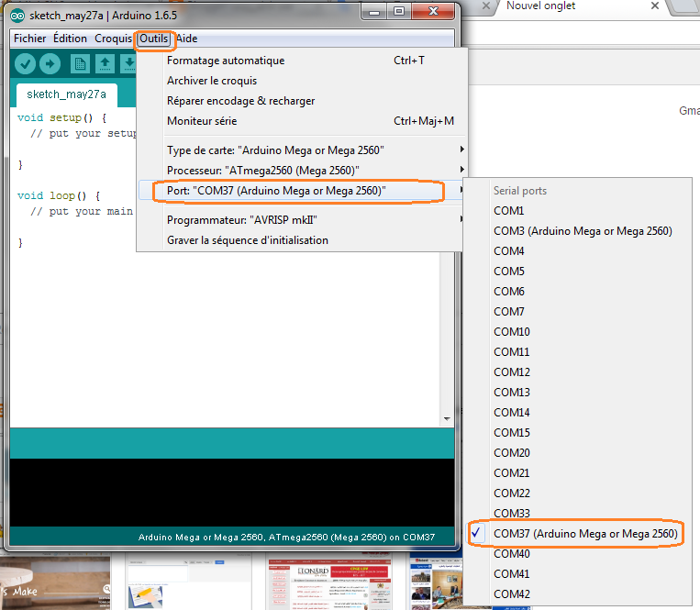Select serial port COM11
This screenshot has height=610, width=700.
coord(578,351)
